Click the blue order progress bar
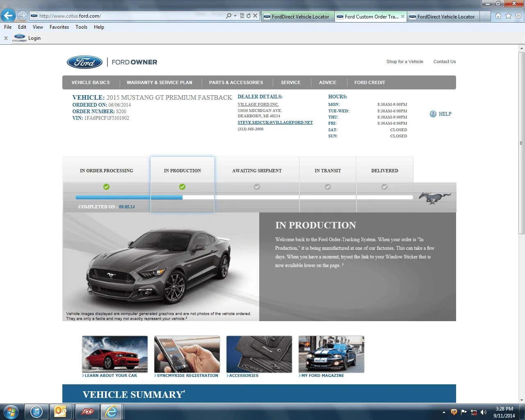 (129, 197)
